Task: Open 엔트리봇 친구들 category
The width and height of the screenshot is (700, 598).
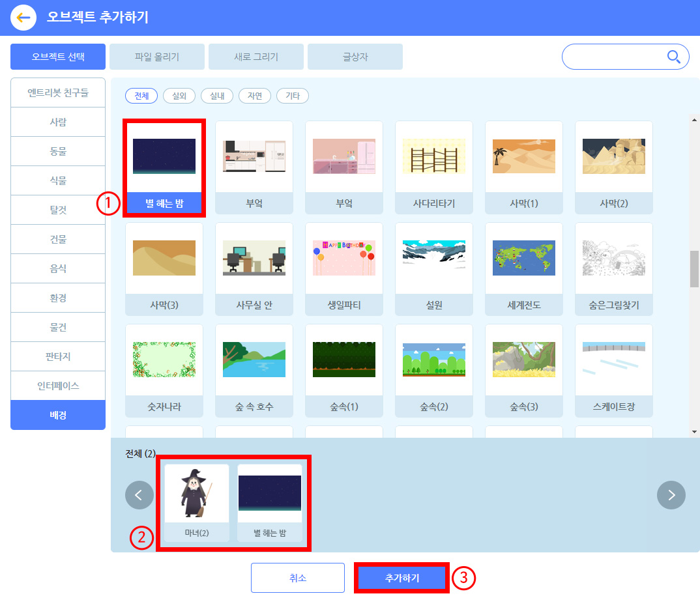Action: pos(58,93)
